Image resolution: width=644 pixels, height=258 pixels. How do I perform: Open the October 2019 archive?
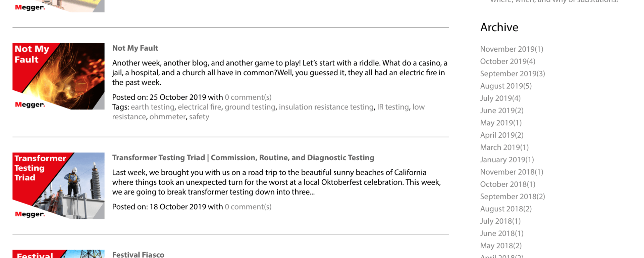point(507,61)
